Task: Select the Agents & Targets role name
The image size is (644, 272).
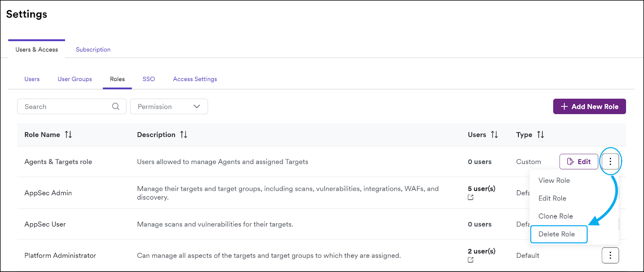Action: click(58, 162)
